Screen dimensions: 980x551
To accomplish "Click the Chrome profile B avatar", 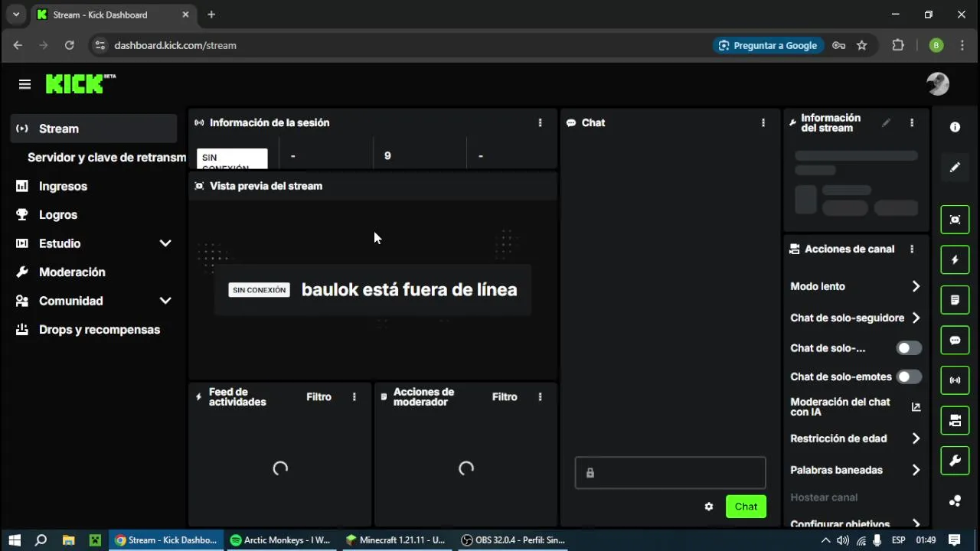I will pyautogui.click(x=936, y=45).
